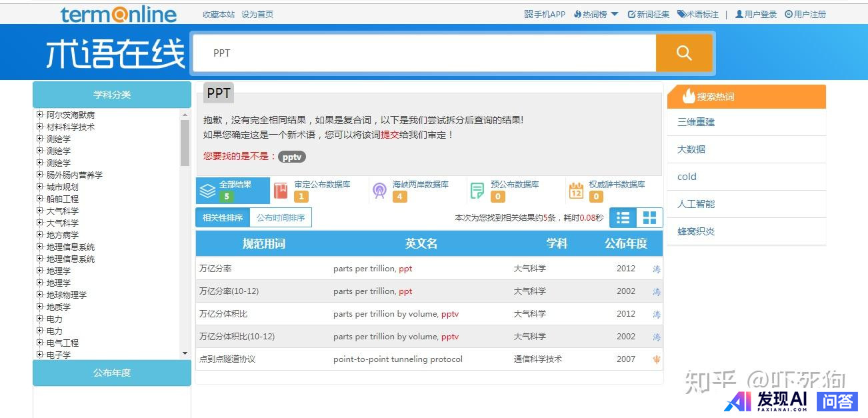Click the 提交 link to submit term
The width and height of the screenshot is (868, 418).
pos(389,135)
